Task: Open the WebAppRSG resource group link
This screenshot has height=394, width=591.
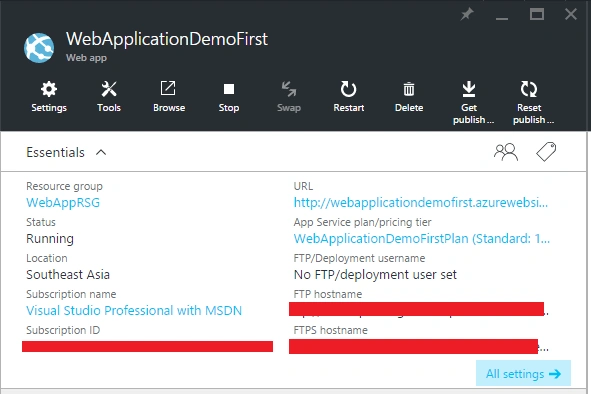Action: [x=63, y=203]
